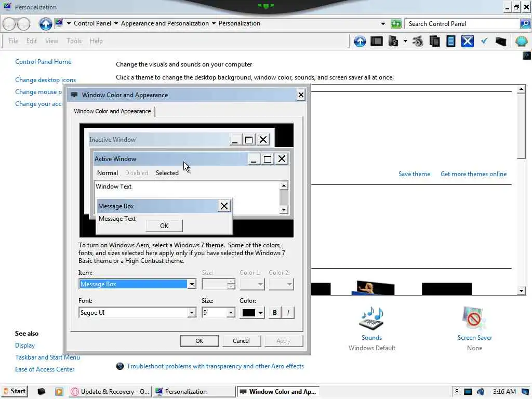Viewport: 532px width, 399px height.
Task: Click the Personalization taskbar item
Action: (x=194, y=392)
